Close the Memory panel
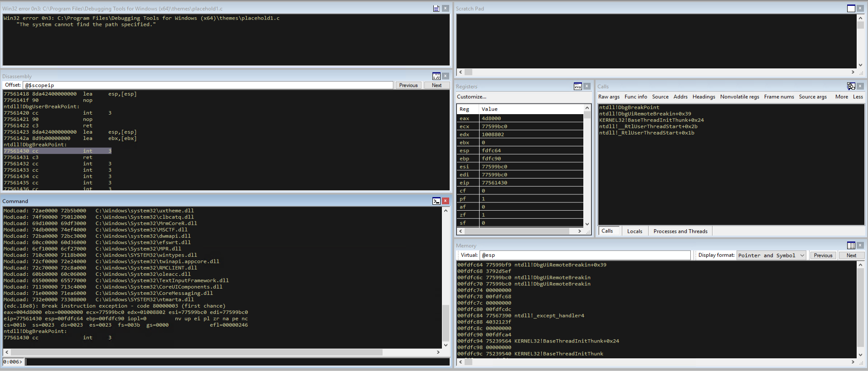This screenshot has width=868, height=371. coord(860,246)
